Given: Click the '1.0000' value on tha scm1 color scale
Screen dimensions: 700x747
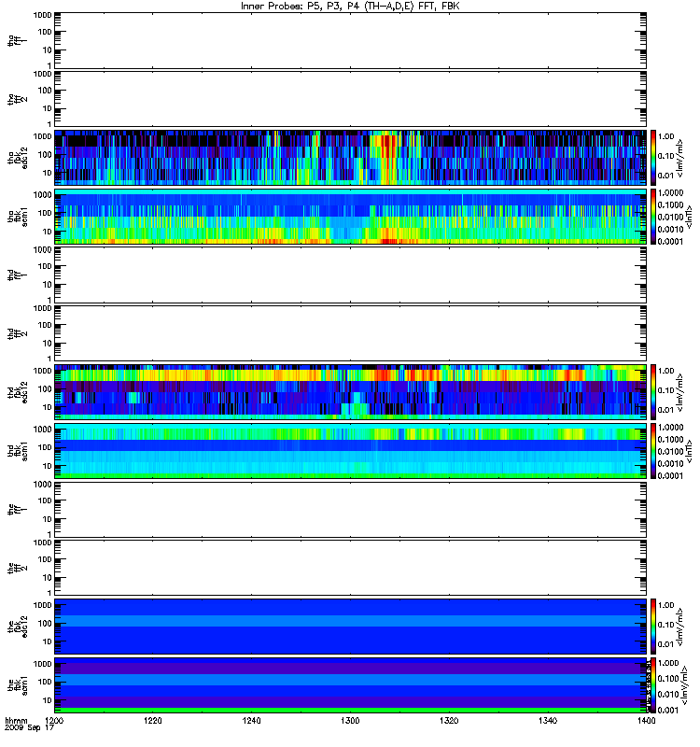Looking at the screenshot, I should (670, 193).
